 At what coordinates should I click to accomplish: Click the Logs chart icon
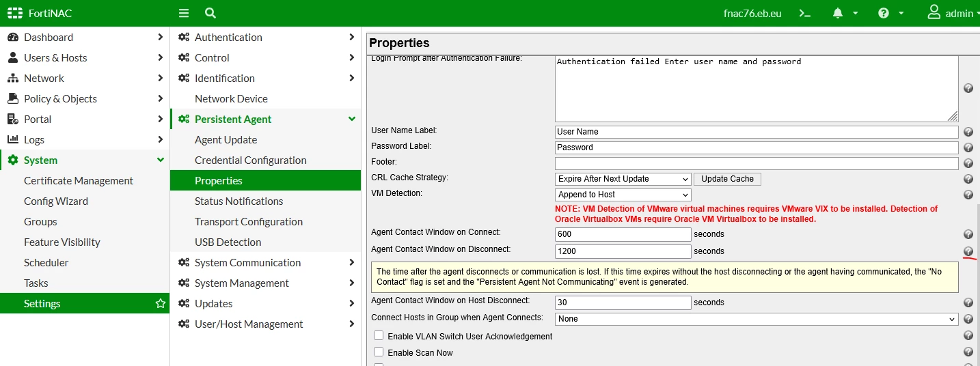[13, 139]
